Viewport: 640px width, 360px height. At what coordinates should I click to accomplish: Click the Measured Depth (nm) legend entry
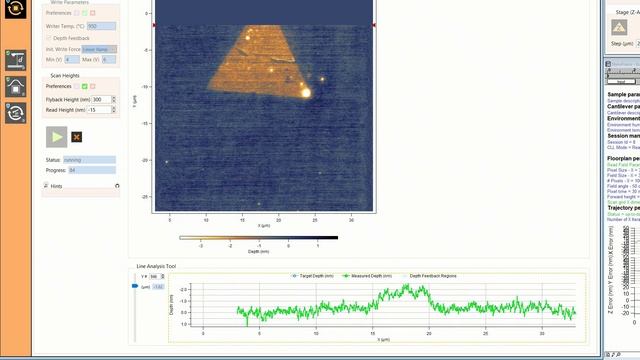[x=367, y=276]
